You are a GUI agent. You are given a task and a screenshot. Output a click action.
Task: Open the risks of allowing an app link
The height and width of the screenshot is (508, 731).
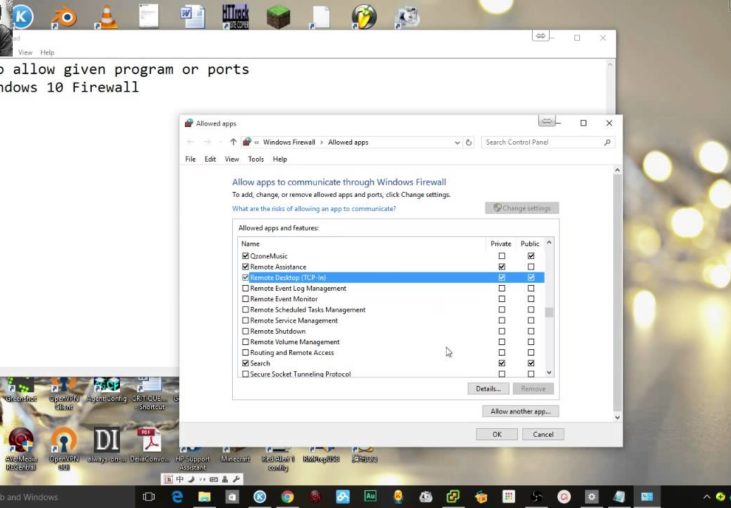pyautogui.click(x=314, y=208)
